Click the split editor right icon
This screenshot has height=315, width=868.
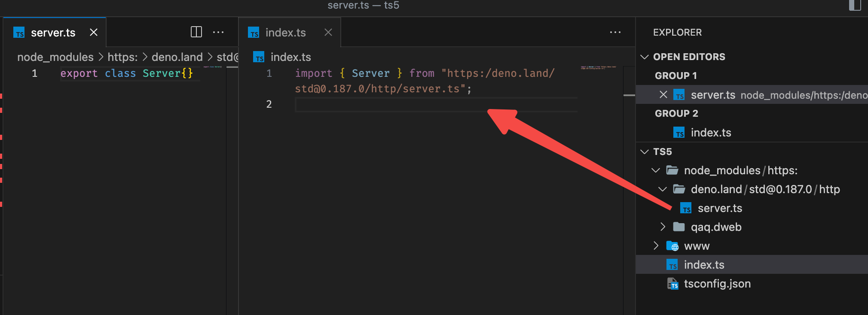(x=196, y=32)
